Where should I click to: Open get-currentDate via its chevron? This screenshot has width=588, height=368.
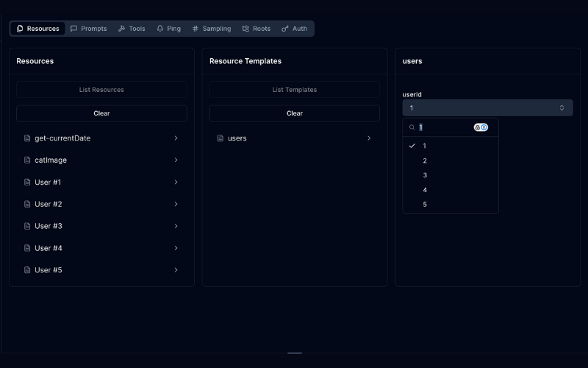click(176, 138)
